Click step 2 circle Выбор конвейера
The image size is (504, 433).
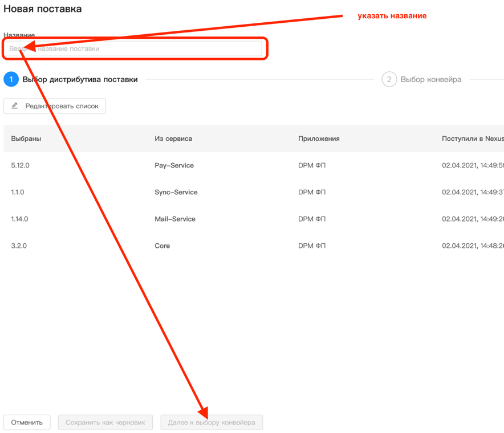tap(389, 79)
